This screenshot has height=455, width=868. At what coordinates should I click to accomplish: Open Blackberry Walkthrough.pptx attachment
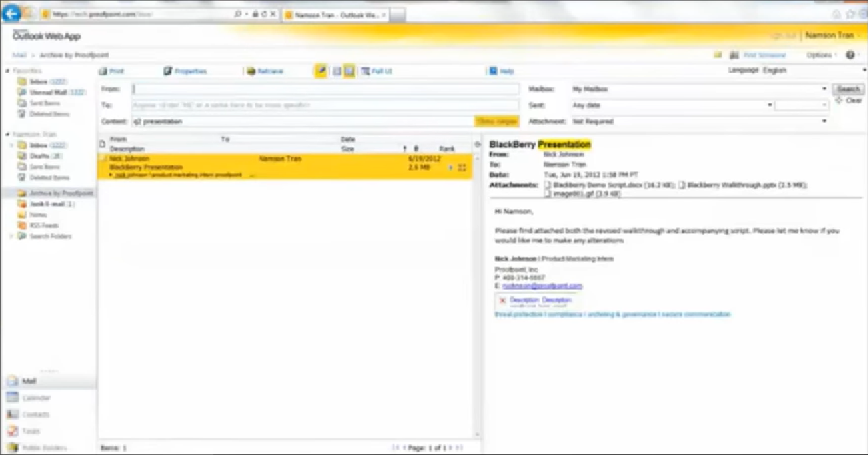coord(742,185)
